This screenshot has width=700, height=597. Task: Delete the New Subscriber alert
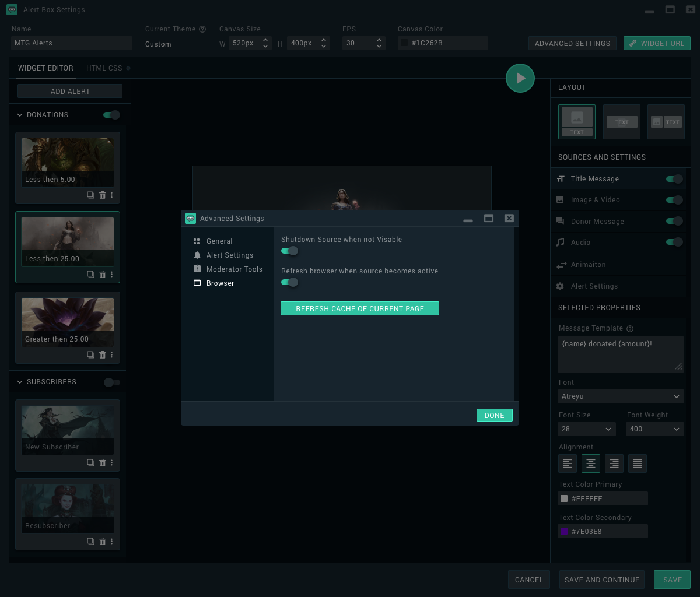coord(102,462)
